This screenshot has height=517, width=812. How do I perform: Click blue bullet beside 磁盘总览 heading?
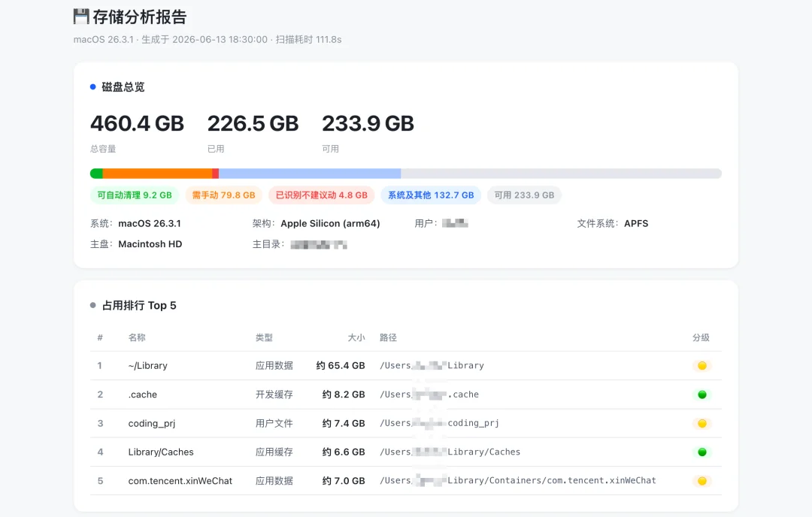pos(92,87)
